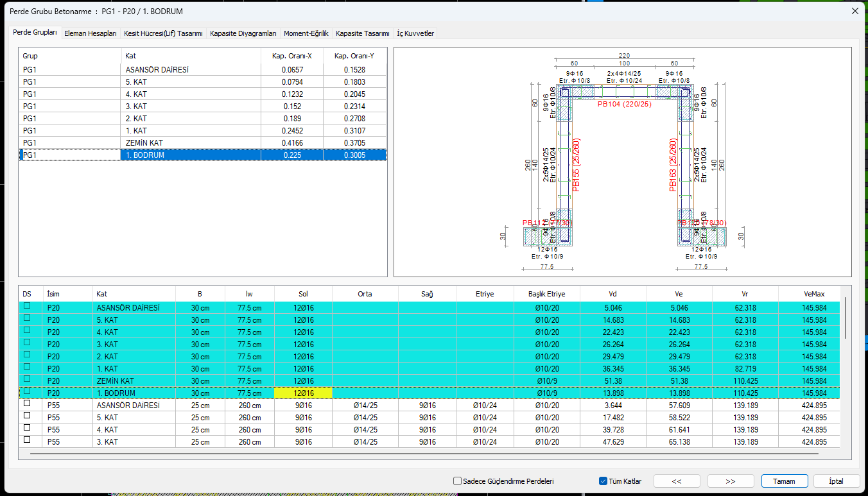Open the Kapasite Diyagramları tab
Viewport: 868px width, 496px height.
[x=243, y=33]
